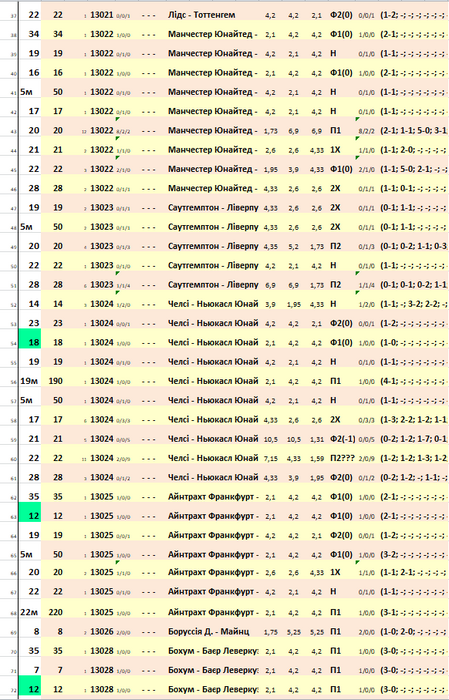
Task: Select the score cell starting '(4-1'
Action: pyautogui.click(x=413, y=381)
